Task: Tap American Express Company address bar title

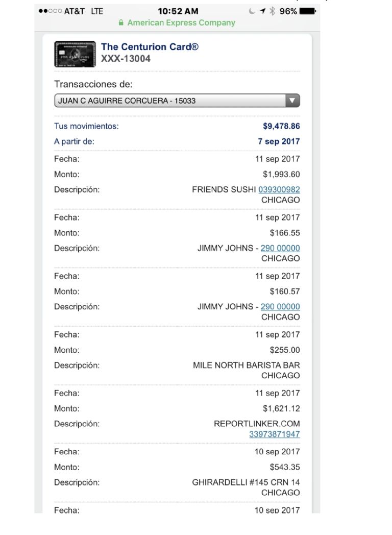Action: [x=181, y=23]
